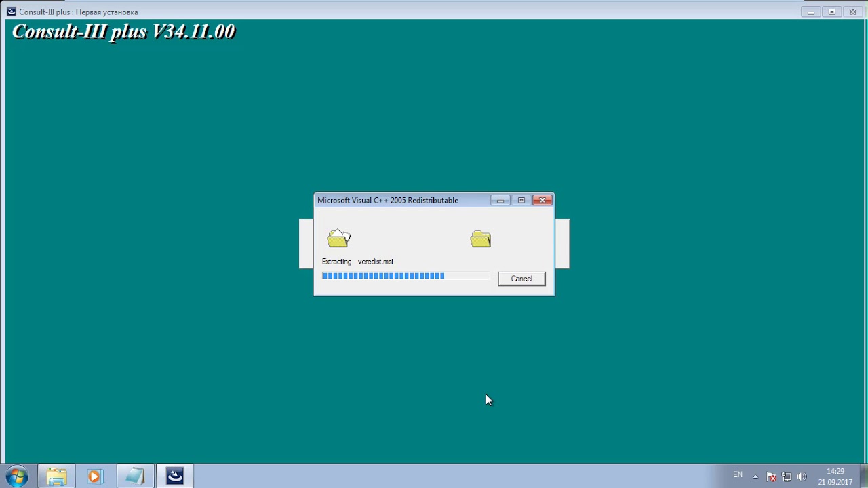The height and width of the screenshot is (488, 868).
Task: Click the open source folder icon in dialog
Action: coord(338,238)
